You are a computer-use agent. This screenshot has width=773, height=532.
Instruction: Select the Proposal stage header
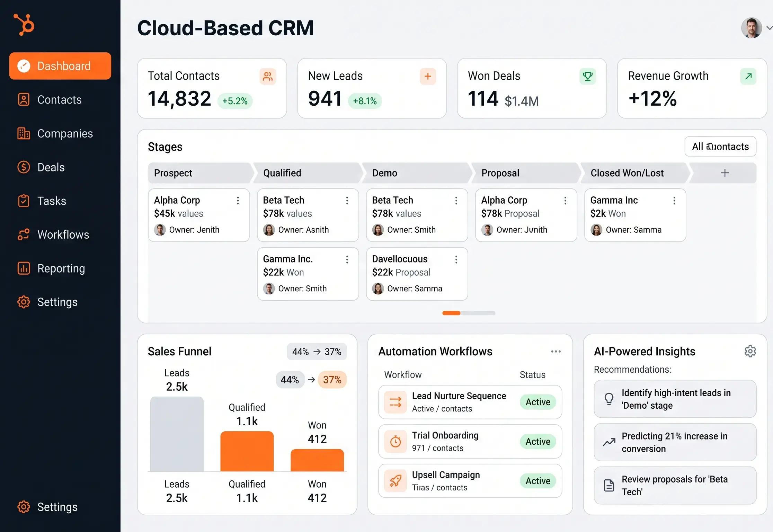(x=526, y=173)
